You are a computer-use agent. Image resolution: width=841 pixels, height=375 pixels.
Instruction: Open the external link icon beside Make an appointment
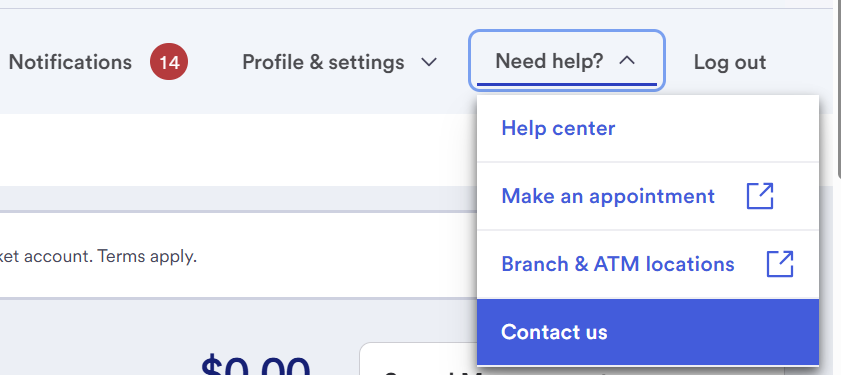pyautogui.click(x=760, y=196)
